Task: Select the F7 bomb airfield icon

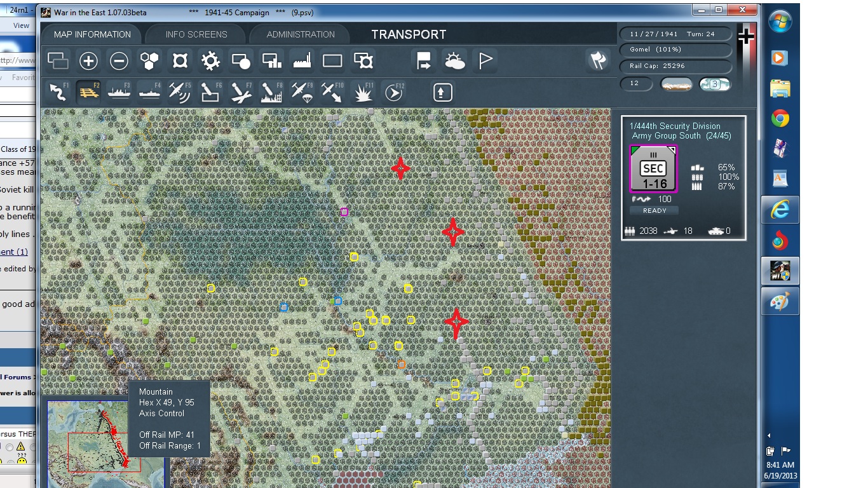Action: click(x=241, y=92)
